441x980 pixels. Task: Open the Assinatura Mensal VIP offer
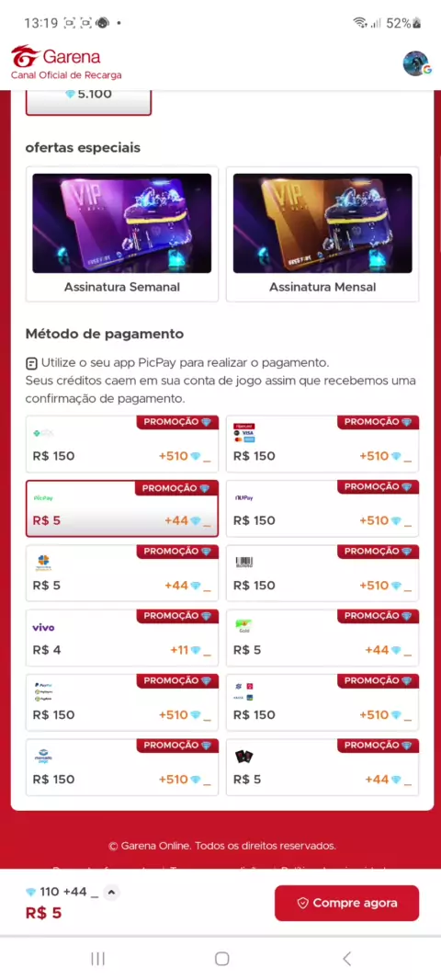click(322, 234)
